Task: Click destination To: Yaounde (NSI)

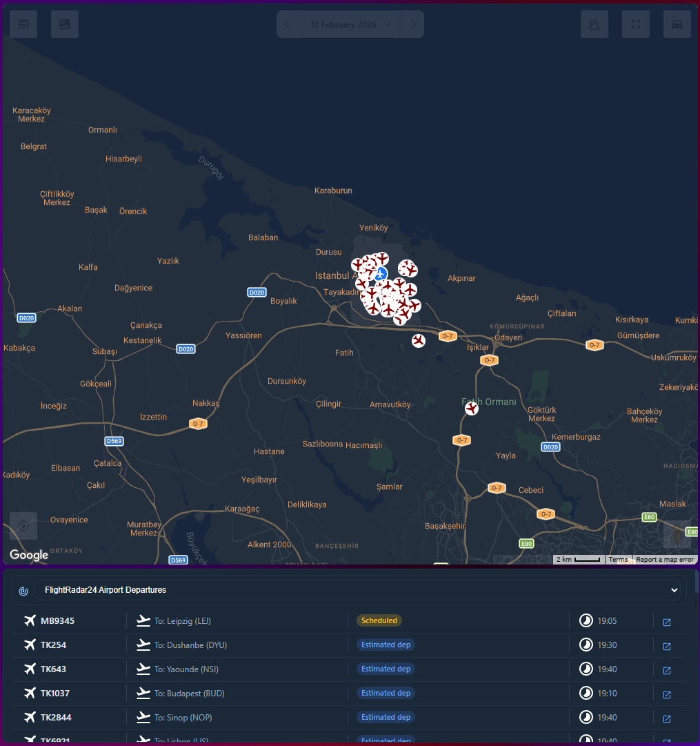Action: tap(186, 669)
